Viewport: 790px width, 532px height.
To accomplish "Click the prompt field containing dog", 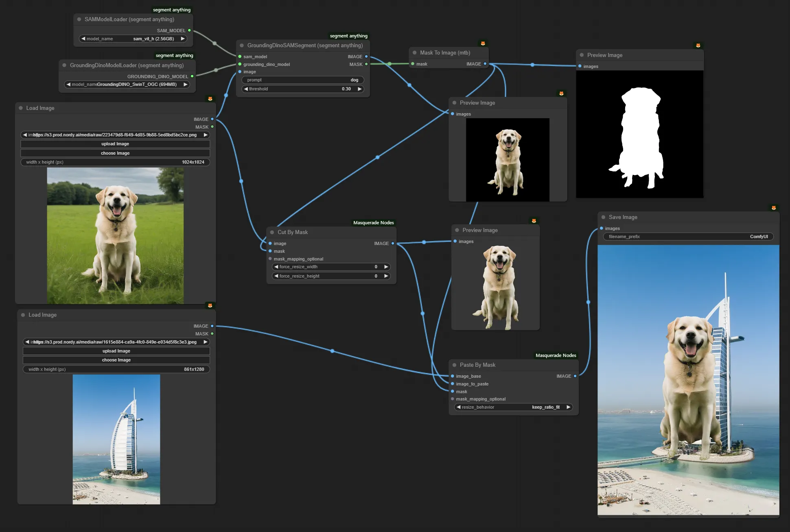I will coord(302,80).
